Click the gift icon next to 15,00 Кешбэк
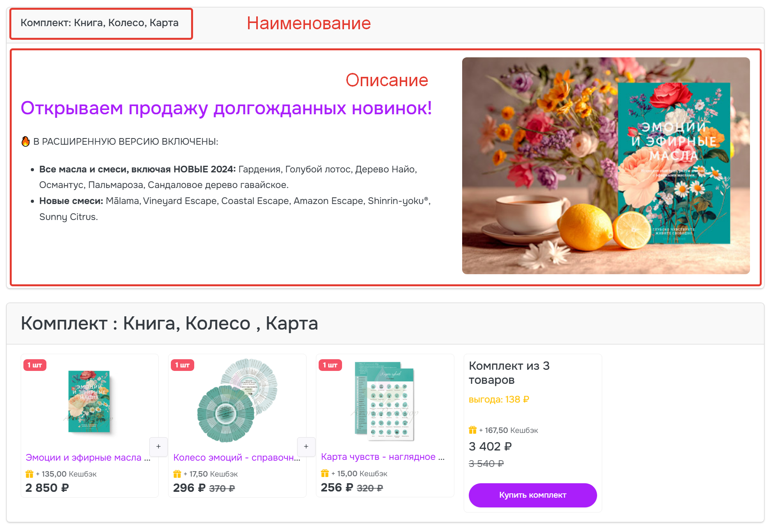This screenshot has width=773, height=532. pos(324,473)
